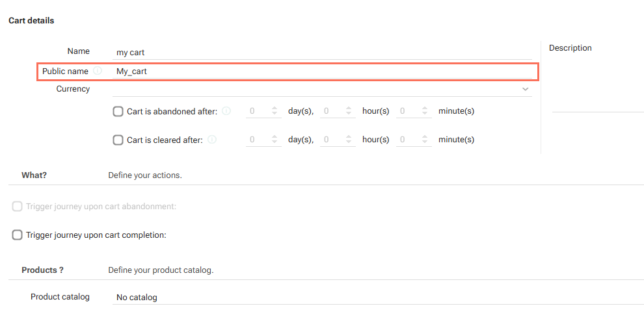
Task: Expand the Currency dropdown
Action: click(x=525, y=90)
